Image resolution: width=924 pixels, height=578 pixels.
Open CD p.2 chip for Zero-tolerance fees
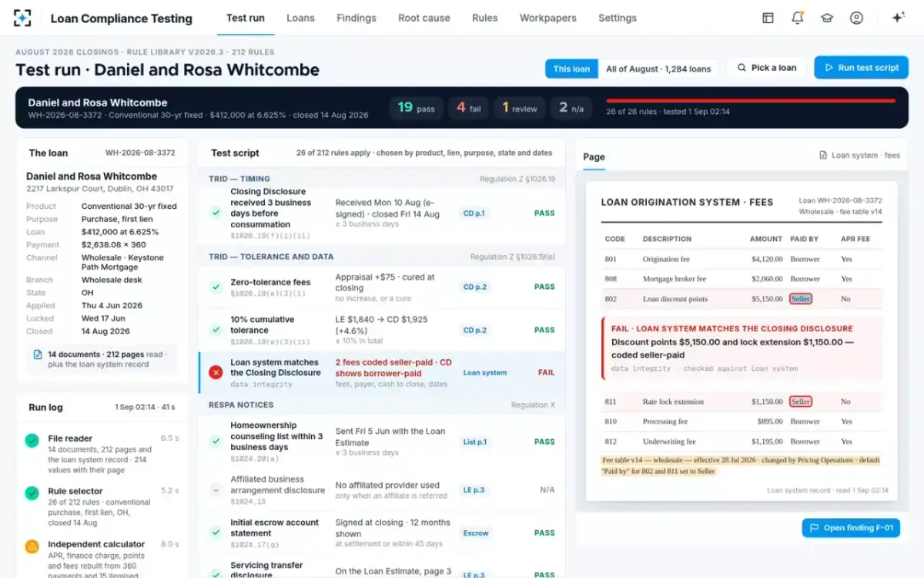[474, 287]
